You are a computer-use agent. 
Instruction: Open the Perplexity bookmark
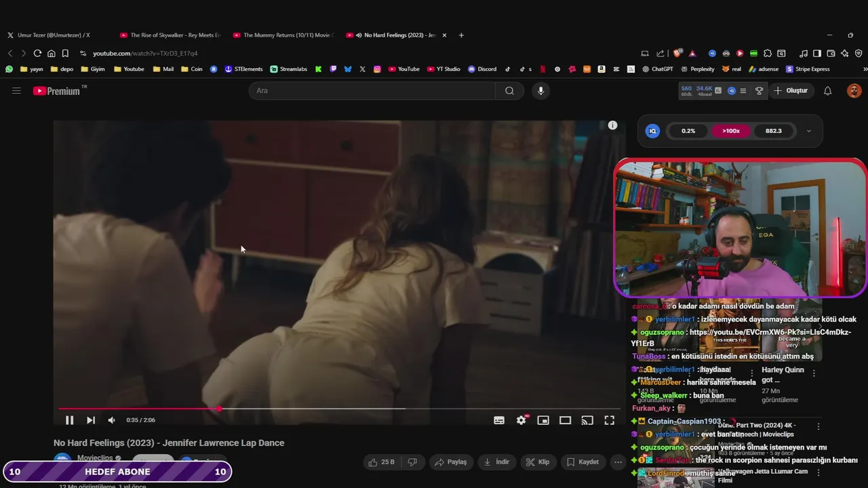[697, 69]
